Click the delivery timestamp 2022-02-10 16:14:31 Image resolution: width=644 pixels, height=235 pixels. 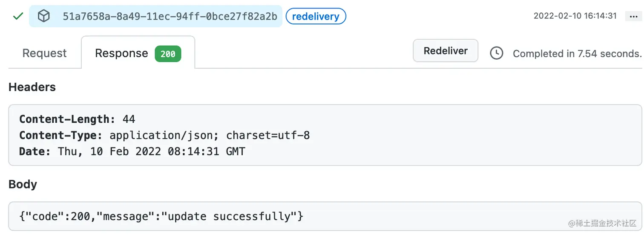click(575, 16)
